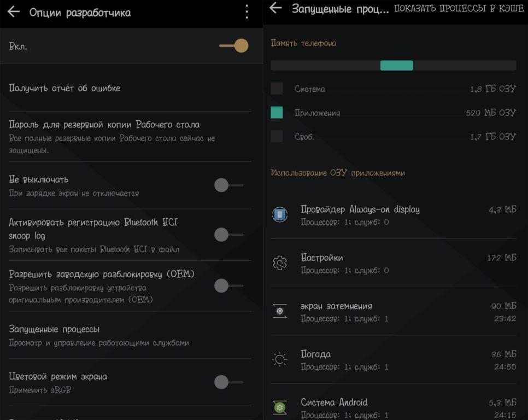Open экран затемнения process row
The width and height of the screenshot is (528, 420).
394,311
